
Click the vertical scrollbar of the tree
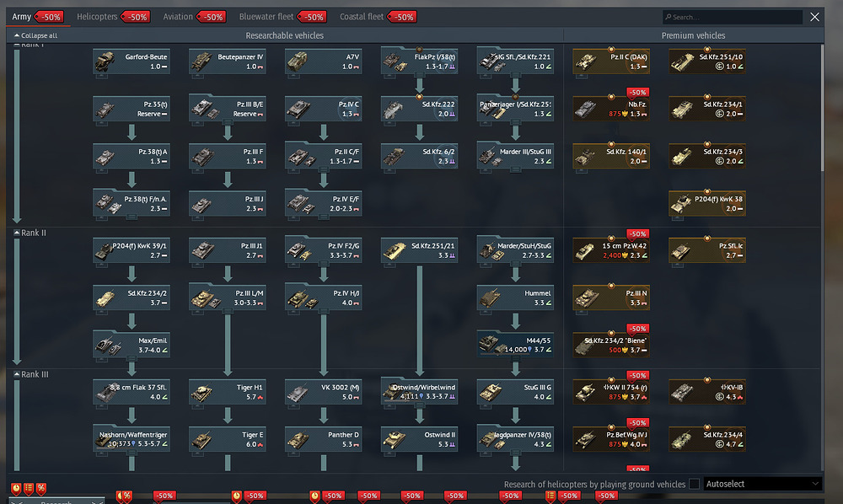pos(821,108)
